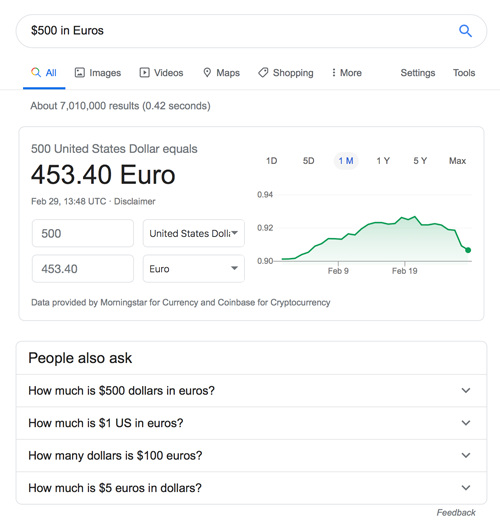Click the "People also ask" heading
This screenshot has height=528, width=500.
click(80, 358)
